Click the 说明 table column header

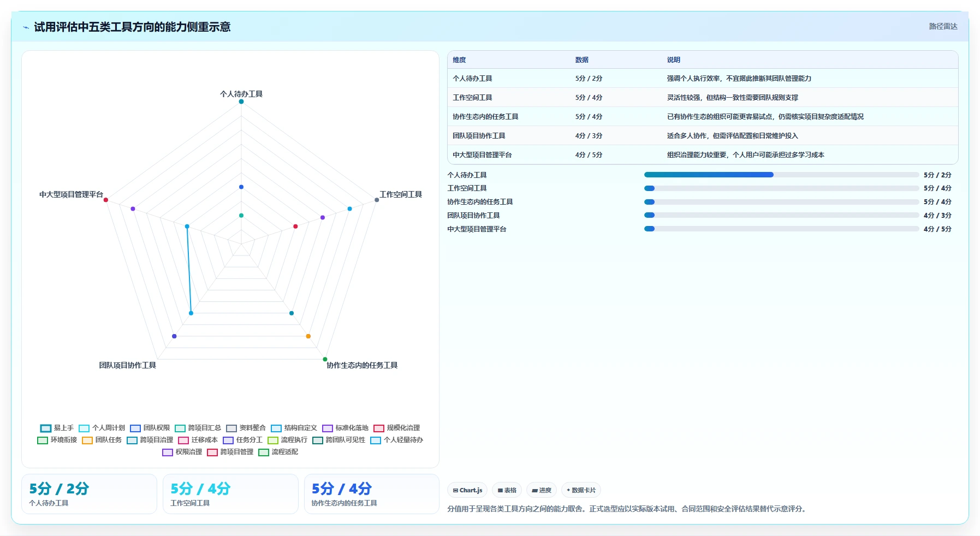[673, 60]
